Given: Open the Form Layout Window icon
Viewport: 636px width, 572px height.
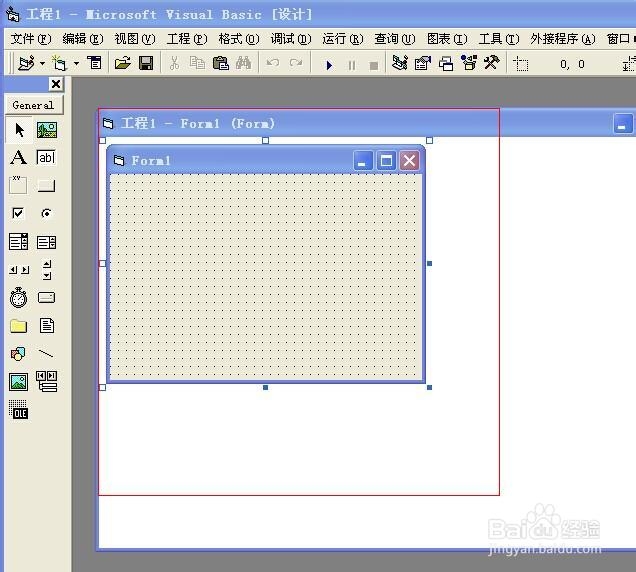Looking at the screenshot, I should coord(446,63).
